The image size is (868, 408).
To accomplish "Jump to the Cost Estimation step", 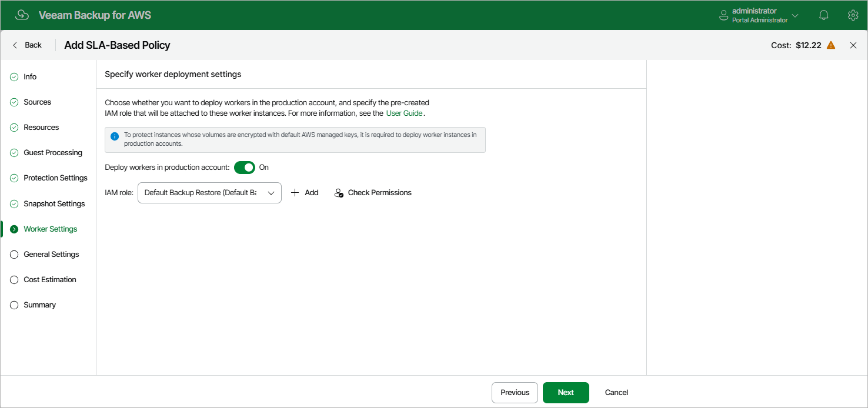I will [50, 280].
